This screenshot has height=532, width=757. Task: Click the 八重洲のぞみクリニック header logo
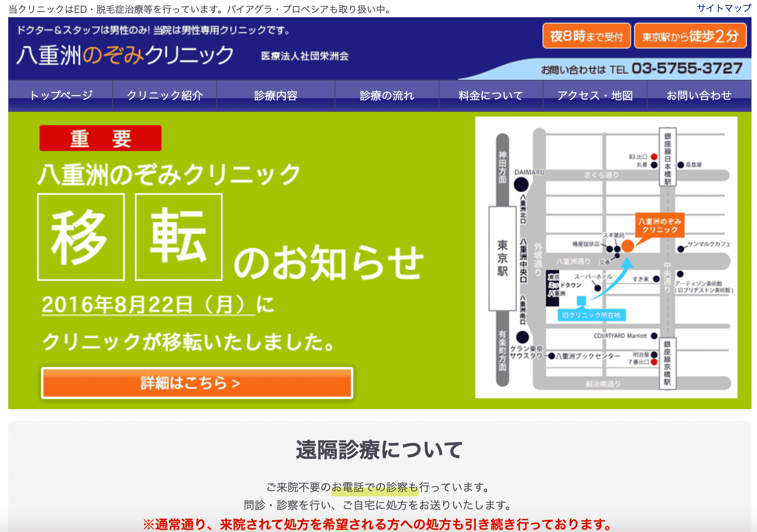point(125,55)
